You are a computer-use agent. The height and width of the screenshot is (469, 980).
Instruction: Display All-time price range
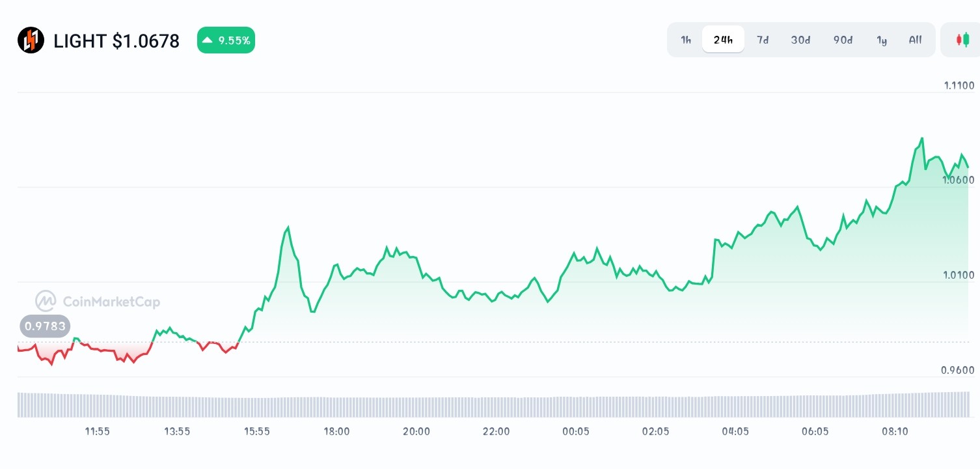coord(915,40)
